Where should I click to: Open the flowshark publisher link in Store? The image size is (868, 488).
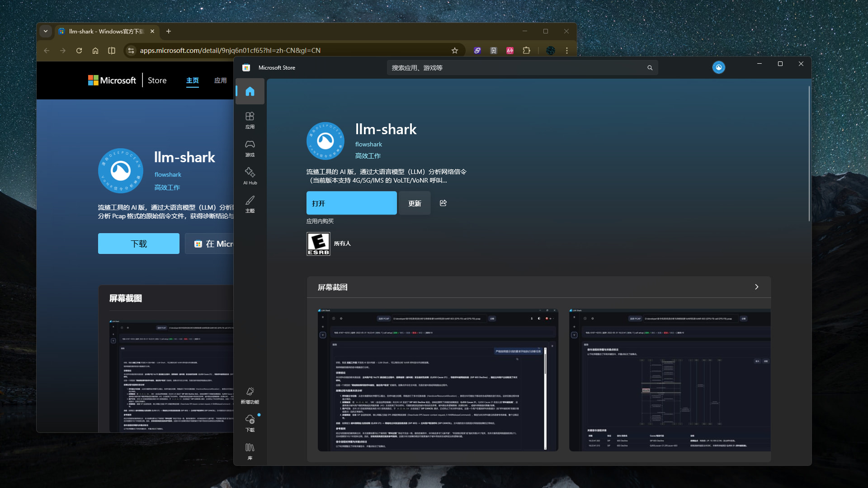tap(368, 144)
